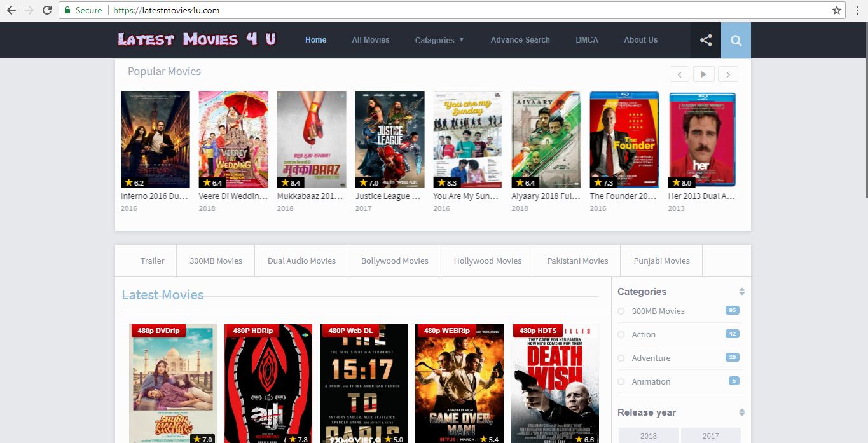Show next popular movies carousel arrow
Screen dimensions: 868x443
click(x=728, y=74)
